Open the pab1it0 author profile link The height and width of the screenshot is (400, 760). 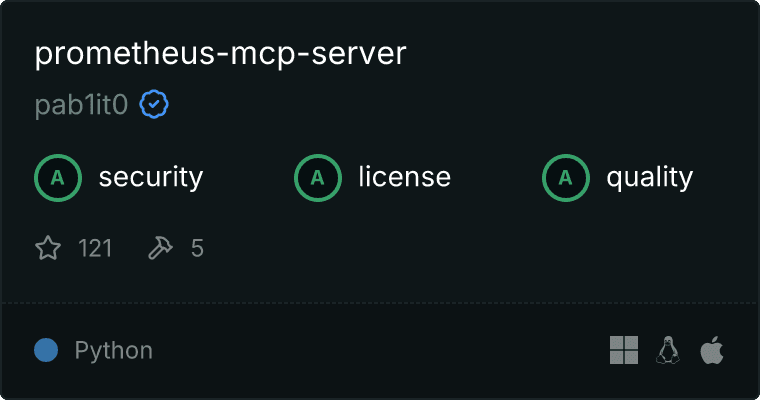pos(81,105)
